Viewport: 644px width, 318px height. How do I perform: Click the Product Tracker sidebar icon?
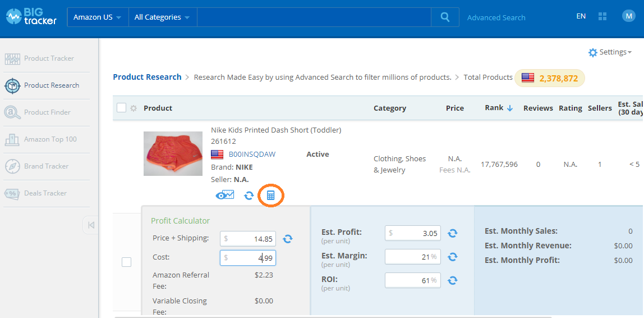click(12, 58)
